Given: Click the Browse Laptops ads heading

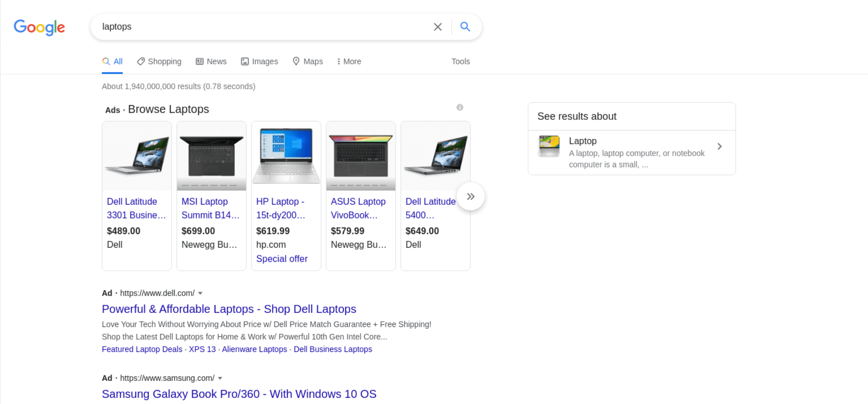Looking at the screenshot, I should [x=168, y=109].
